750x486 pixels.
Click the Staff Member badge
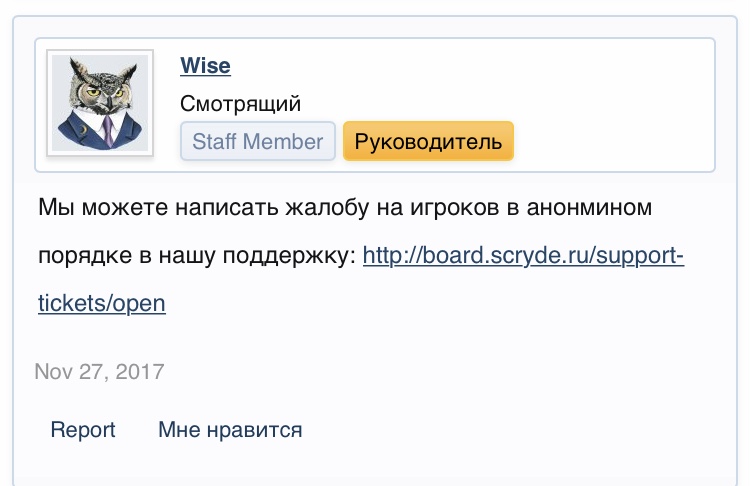[x=257, y=141]
